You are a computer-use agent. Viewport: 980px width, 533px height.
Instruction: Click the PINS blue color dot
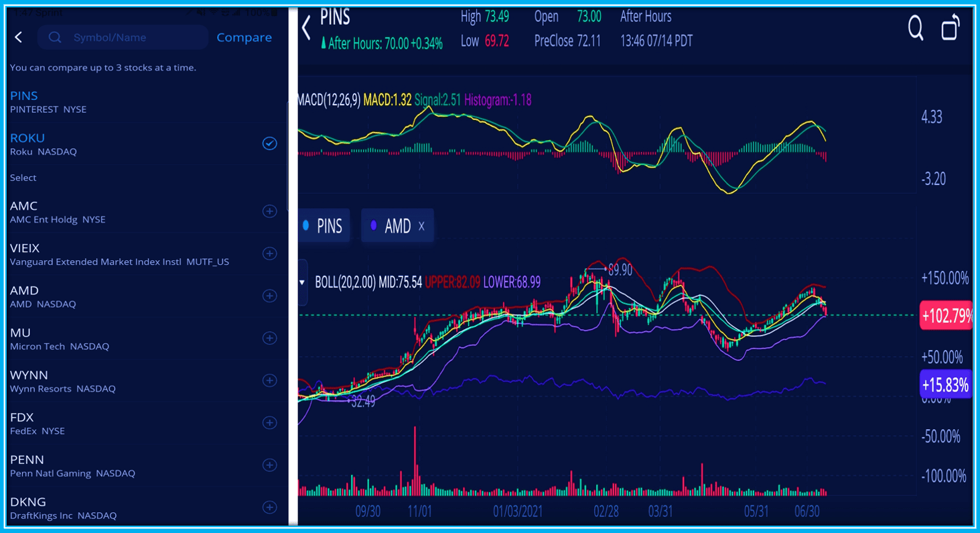pos(306,226)
